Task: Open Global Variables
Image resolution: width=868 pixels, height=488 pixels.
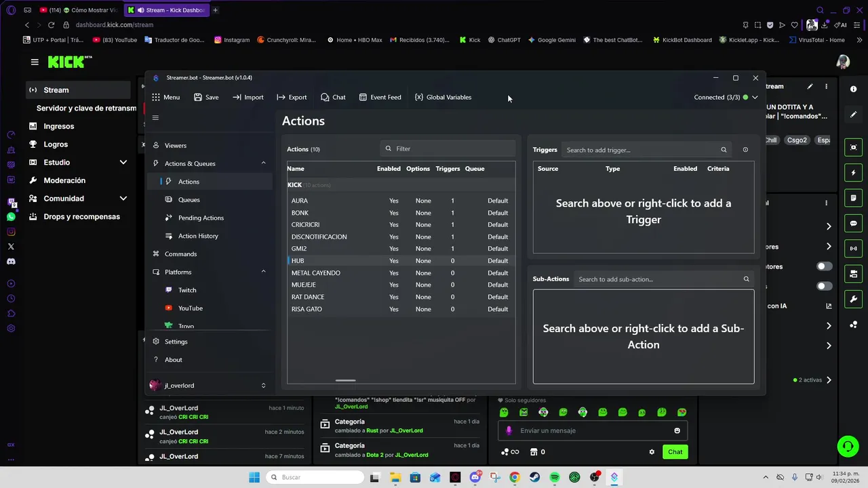Action: pos(443,97)
